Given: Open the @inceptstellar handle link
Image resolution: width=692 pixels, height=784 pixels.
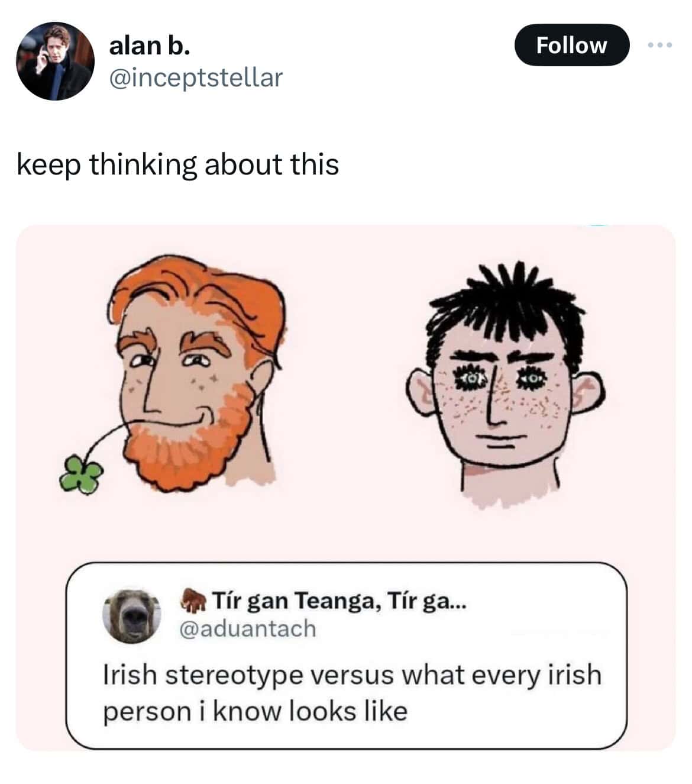Looking at the screenshot, I should 196,77.
